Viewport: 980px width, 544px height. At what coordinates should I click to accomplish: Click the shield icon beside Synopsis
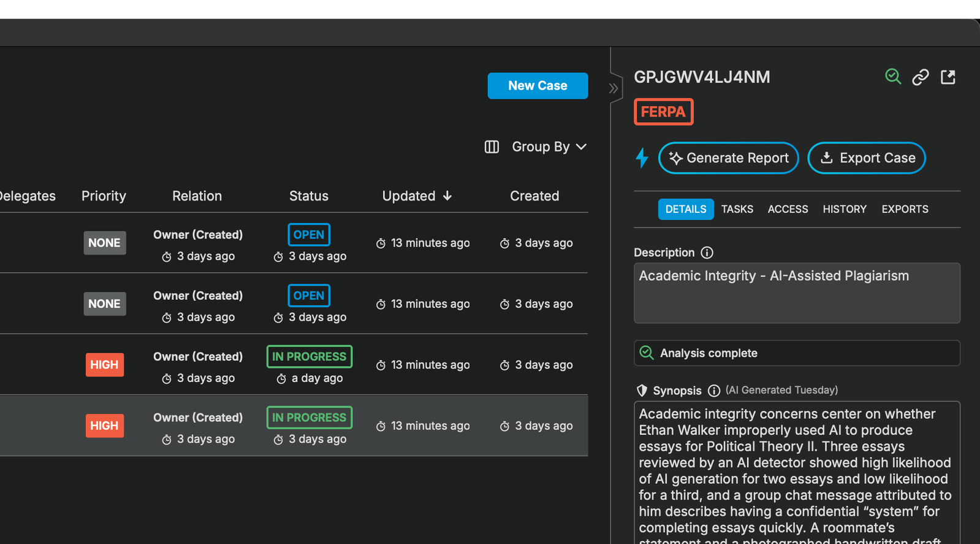[x=642, y=391]
